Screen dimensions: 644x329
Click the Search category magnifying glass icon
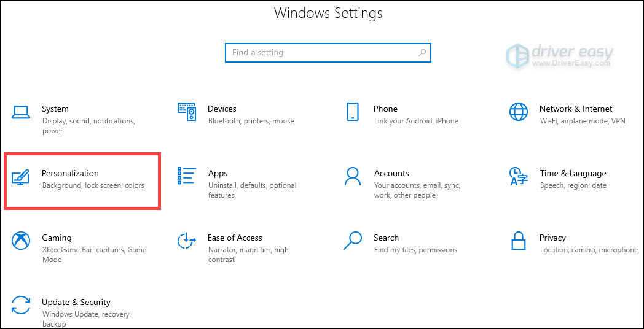[353, 241]
